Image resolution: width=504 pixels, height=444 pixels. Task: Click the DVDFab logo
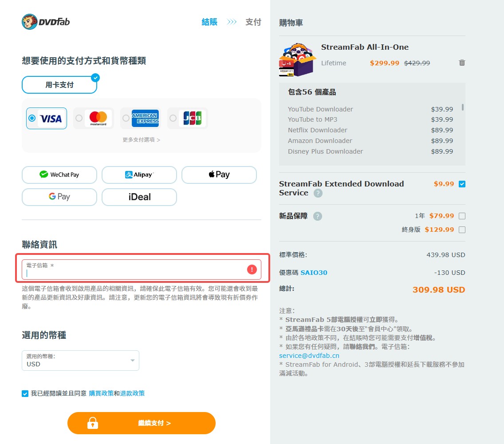point(46,22)
